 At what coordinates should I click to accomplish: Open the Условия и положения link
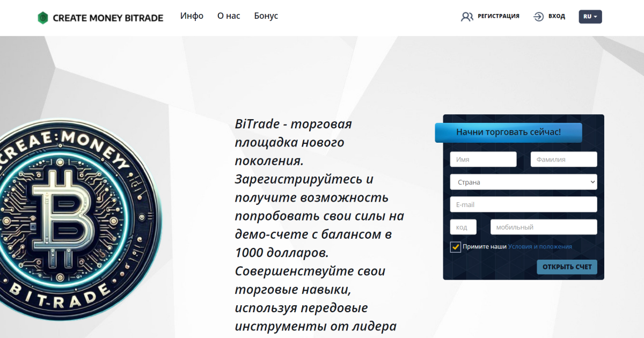[x=540, y=247]
